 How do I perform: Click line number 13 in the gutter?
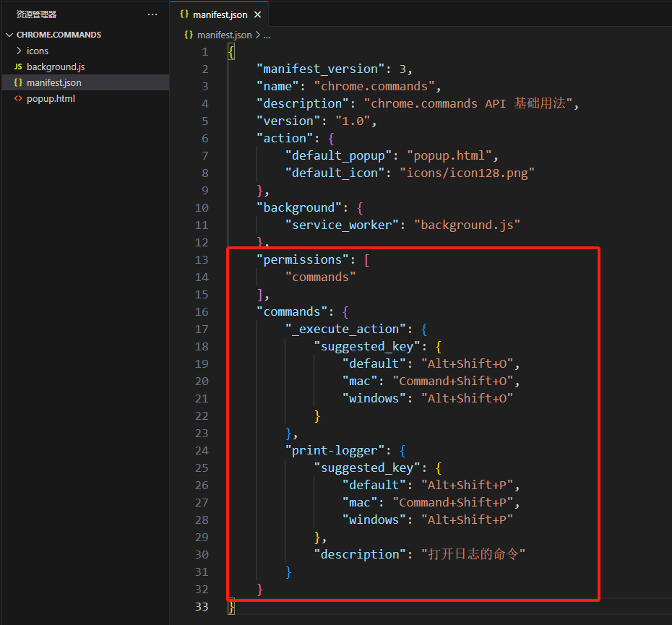[202, 259]
